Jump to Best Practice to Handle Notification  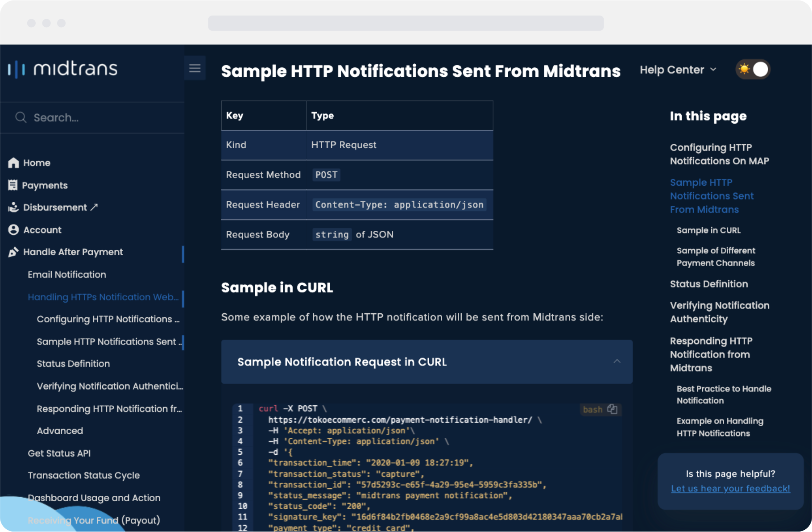click(724, 395)
